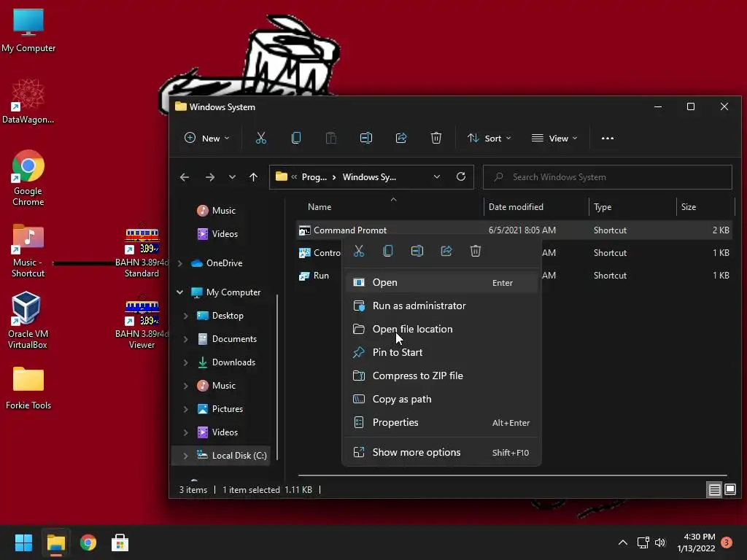
Task: Choose Run as administrator
Action: [x=441, y=306]
